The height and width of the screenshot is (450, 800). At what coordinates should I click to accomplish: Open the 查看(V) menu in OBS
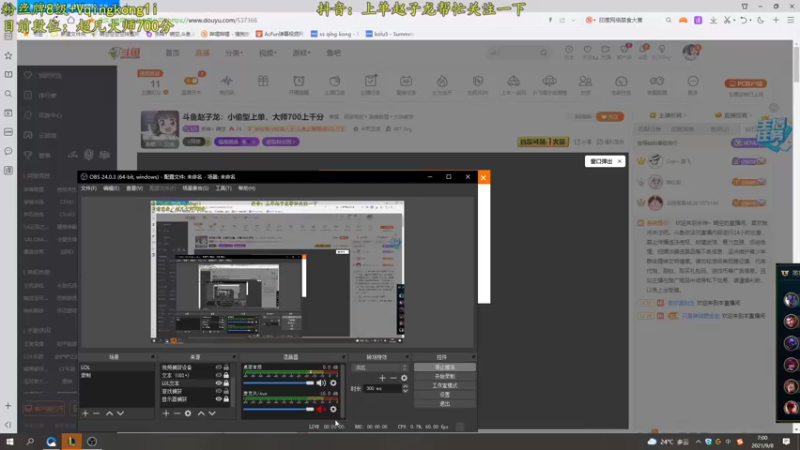click(134, 188)
